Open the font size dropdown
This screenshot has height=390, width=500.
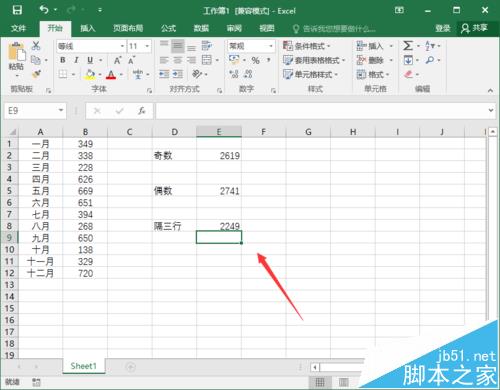point(147,46)
